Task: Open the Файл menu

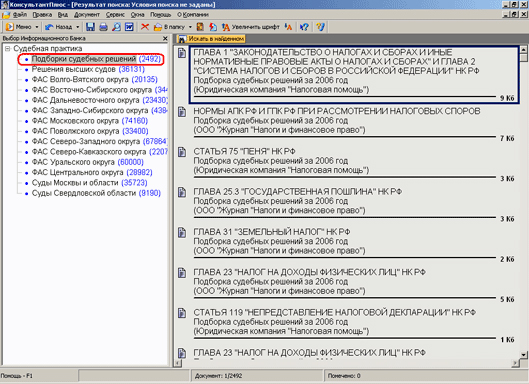Action: (20, 15)
